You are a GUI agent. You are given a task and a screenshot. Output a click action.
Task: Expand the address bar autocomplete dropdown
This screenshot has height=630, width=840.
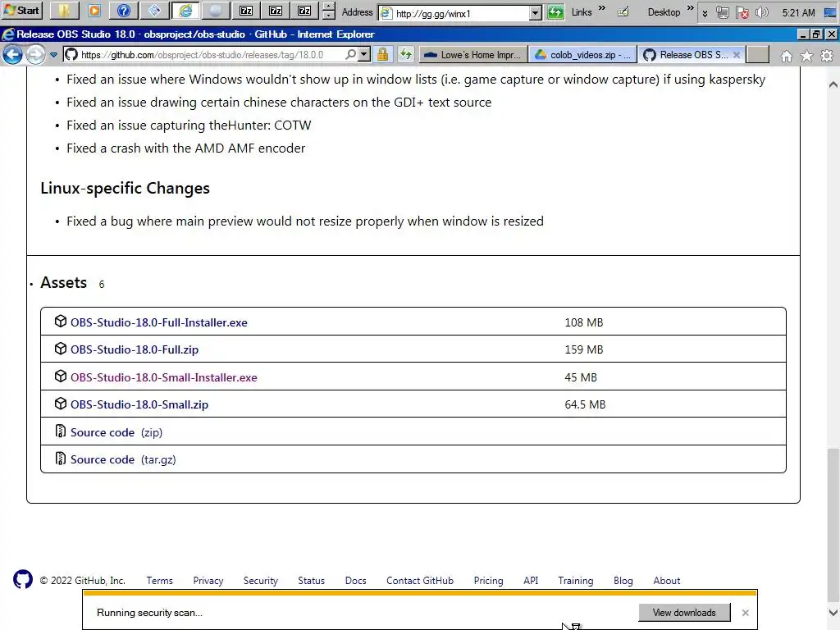[363, 55]
